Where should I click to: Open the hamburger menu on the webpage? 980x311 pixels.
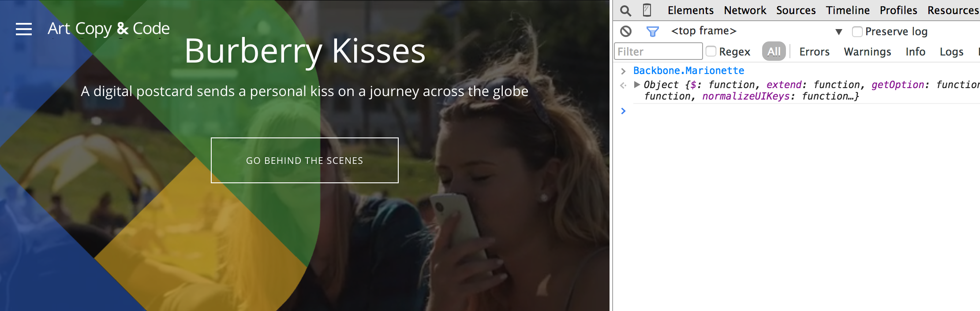[24, 29]
